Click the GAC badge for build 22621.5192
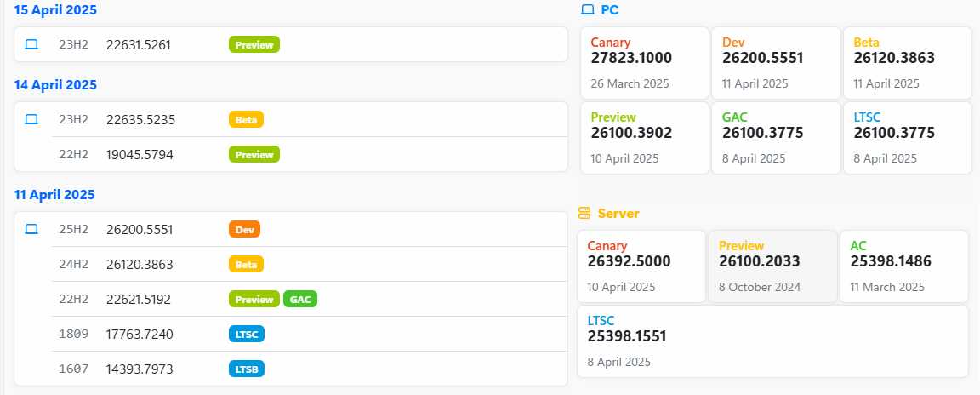The width and height of the screenshot is (980, 395). [x=300, y=300]
